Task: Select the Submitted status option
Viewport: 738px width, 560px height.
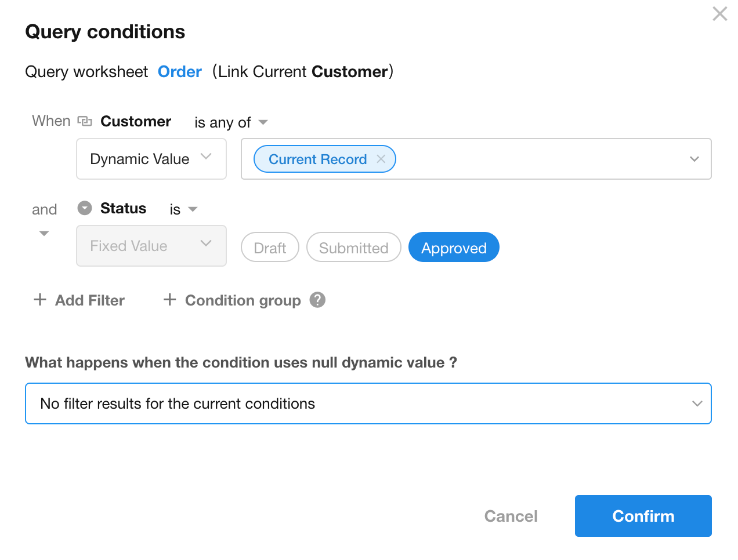Action: 353,248
